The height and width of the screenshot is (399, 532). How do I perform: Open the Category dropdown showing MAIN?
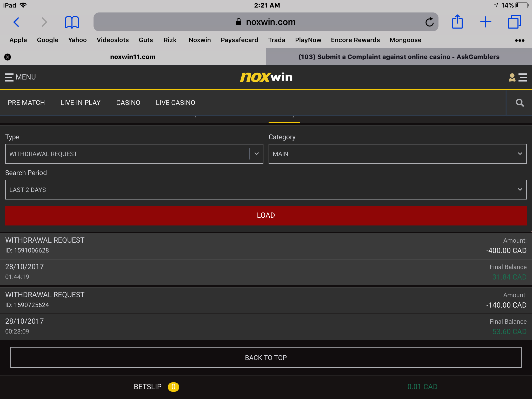(x=398, y=154)
